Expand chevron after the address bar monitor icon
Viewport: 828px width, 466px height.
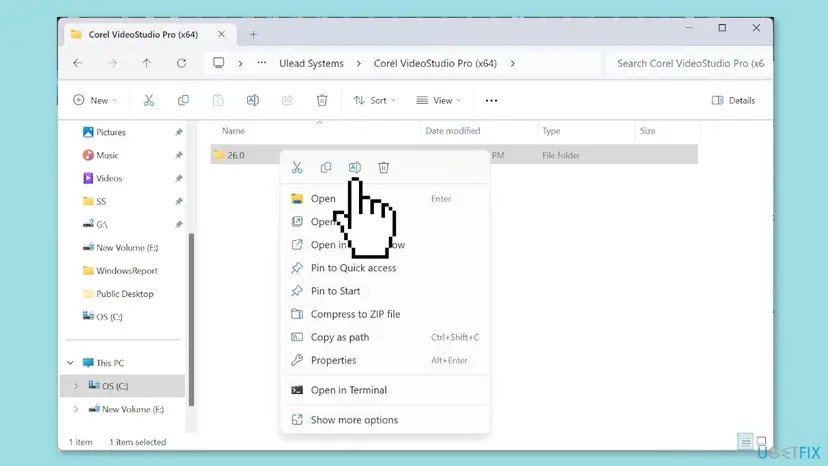(240, 63)
